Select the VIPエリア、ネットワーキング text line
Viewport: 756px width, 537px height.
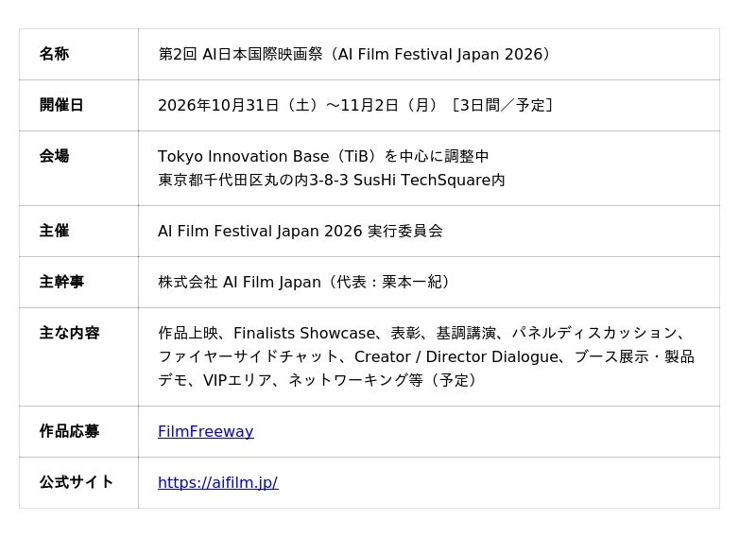pos(318,380)
